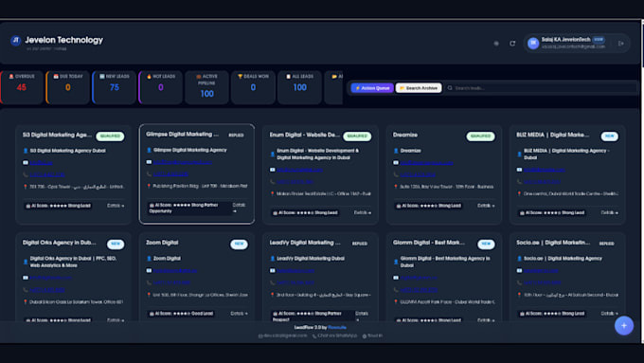Click the floating plus add-lead button

623,326
